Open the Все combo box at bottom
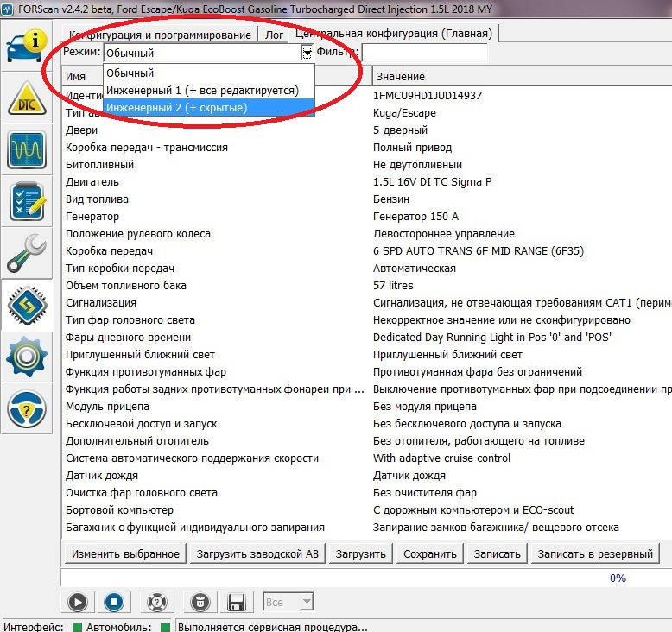Image resolution: width=672 pixels, height=632 pixels. [x=288, y=602]
